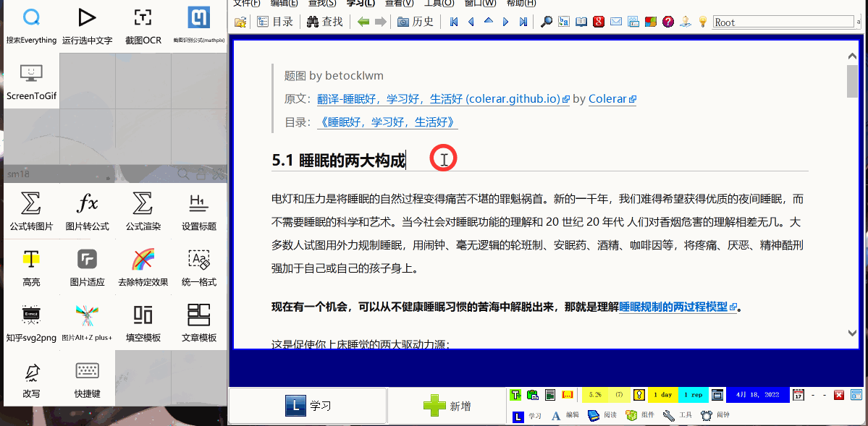Open the mathpix formula screenshot tool

[x=198, y=25]
